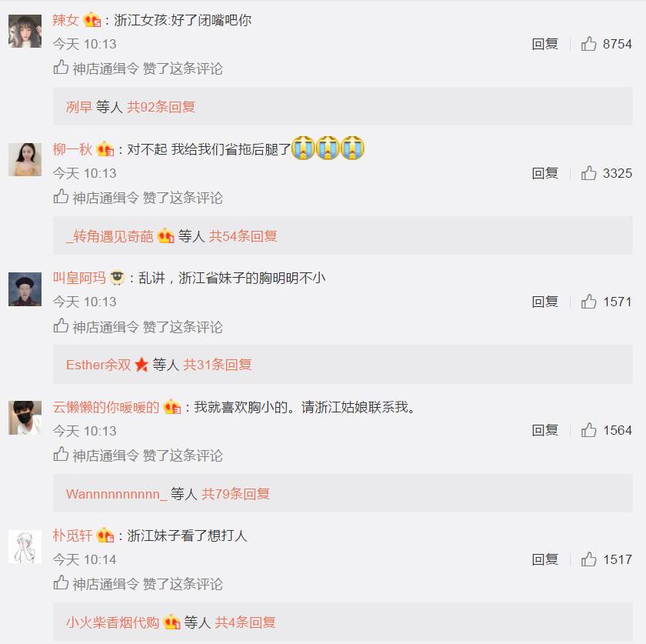Image resolution: width=646 pixels, height=644 pixels.
Task: Click 回复 on 柳一秋's comment
Action: [x=545, y=173]
